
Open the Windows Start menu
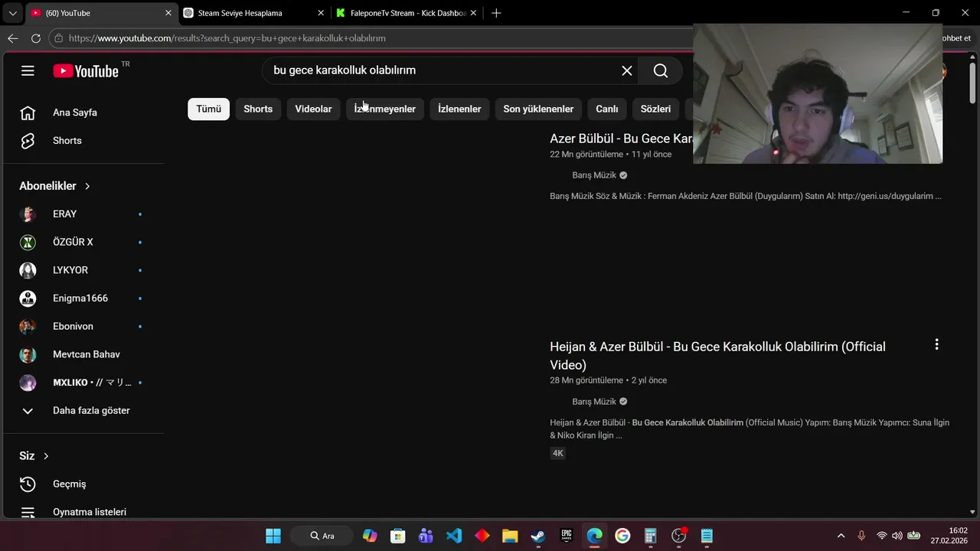point(273,536)
